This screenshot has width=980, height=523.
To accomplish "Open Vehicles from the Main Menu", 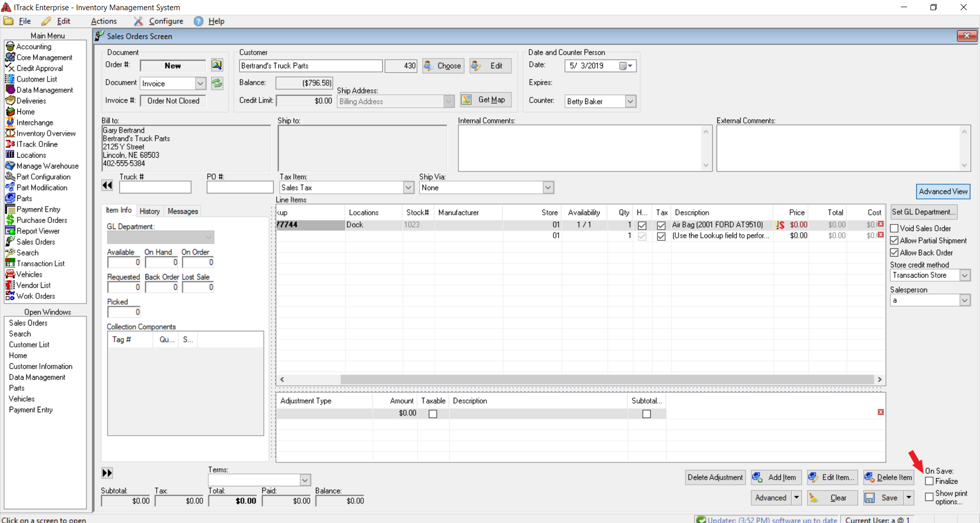I will point(29,275).
